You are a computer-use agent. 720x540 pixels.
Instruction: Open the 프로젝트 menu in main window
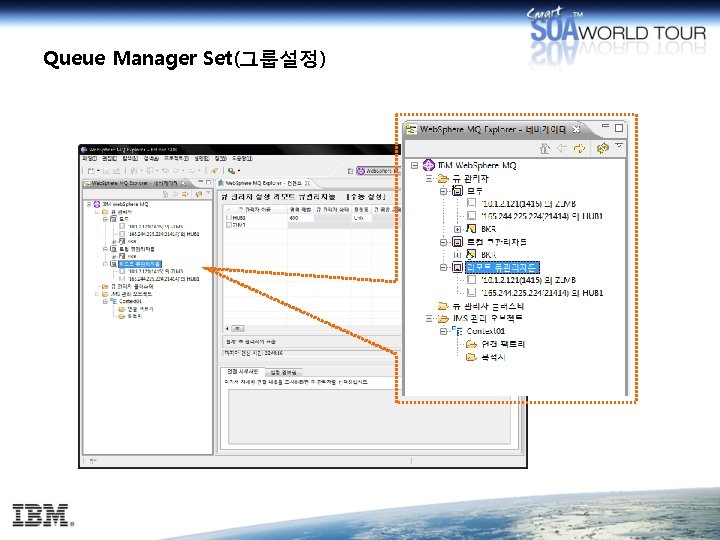pyautogui.click(x=176, y=158)
